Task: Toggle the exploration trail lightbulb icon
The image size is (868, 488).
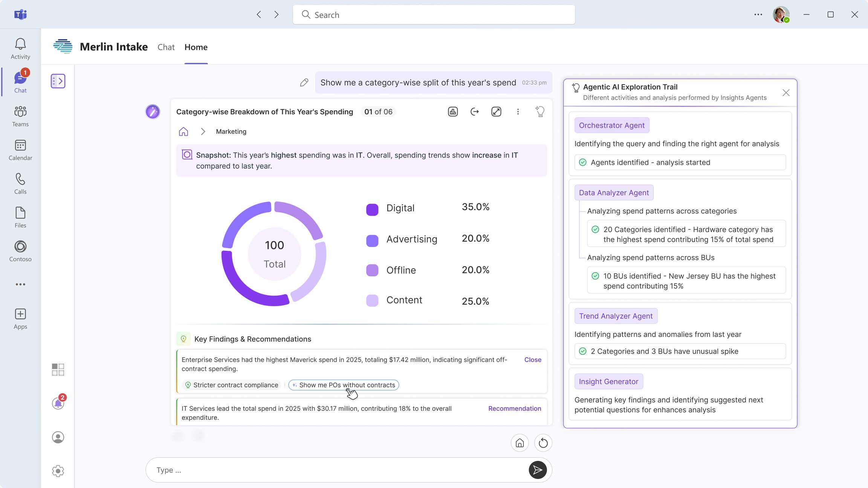Action: click(x=540, y=111)
